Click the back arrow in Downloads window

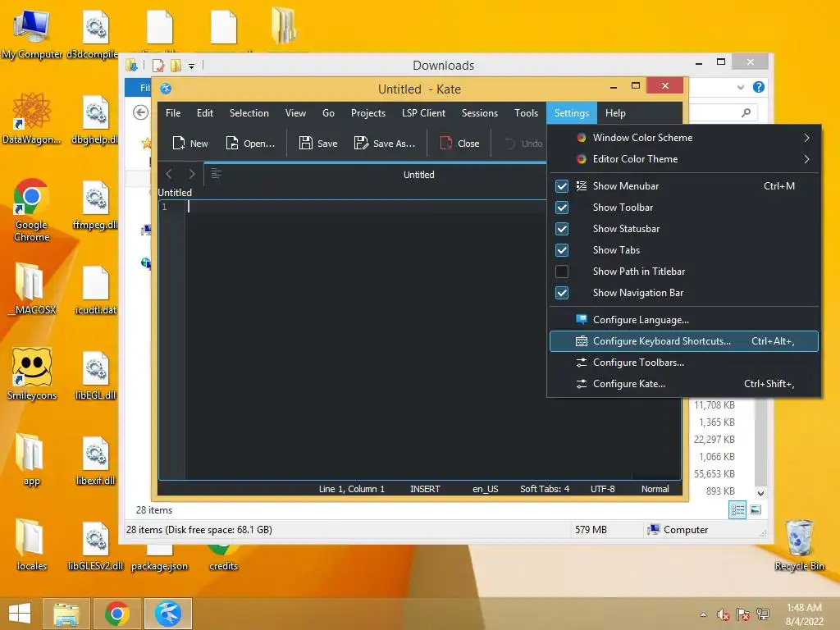click(x=140, y=112)
